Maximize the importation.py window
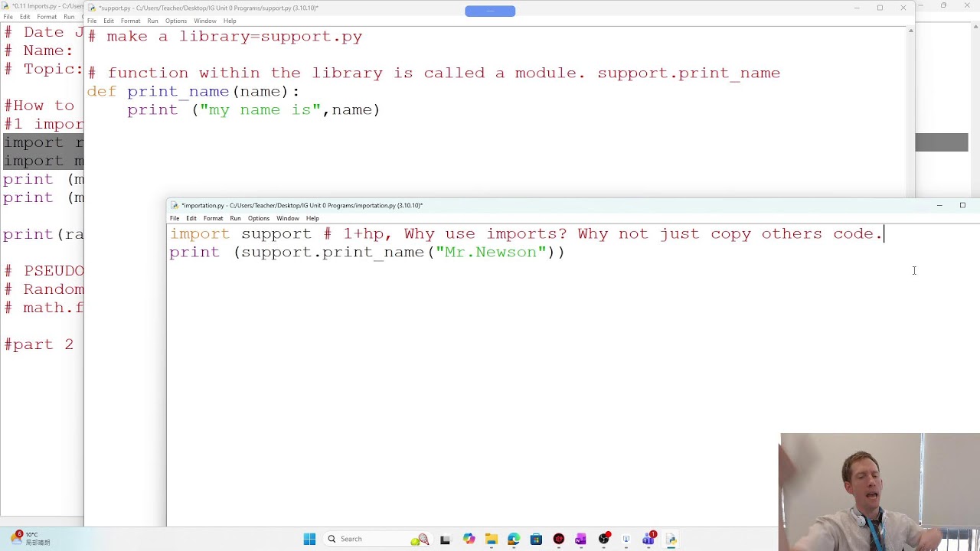Viewport: 980px width, 551px height. 962,205
